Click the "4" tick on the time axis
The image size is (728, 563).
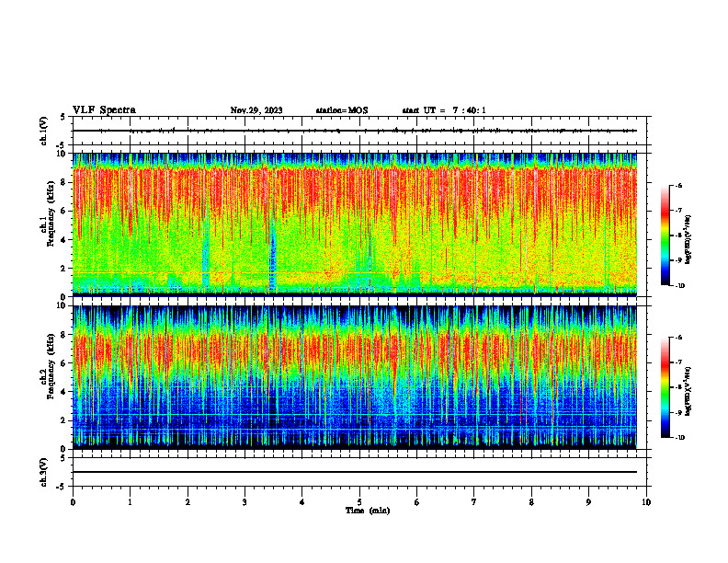pyautogui.click(x=302, y=502)
